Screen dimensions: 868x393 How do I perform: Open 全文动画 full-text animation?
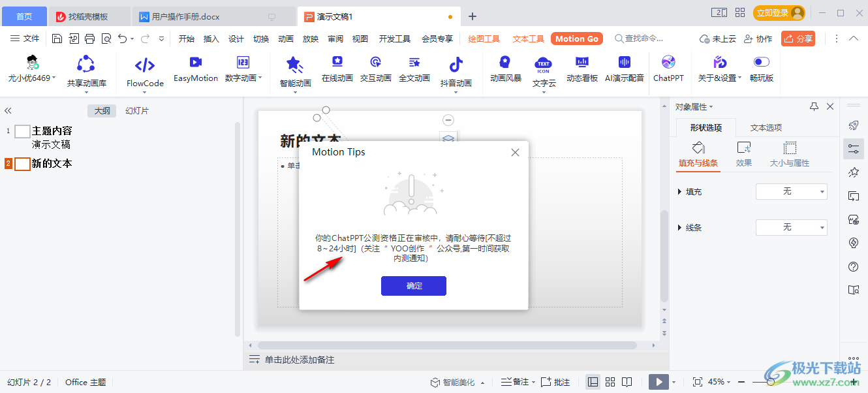tap(414, 69)
